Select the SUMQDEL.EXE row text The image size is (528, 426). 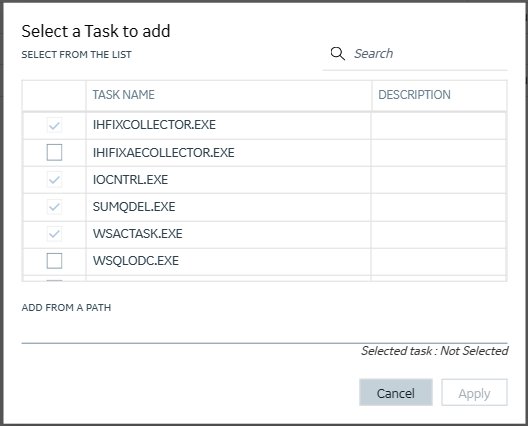(x=134, y=206)
